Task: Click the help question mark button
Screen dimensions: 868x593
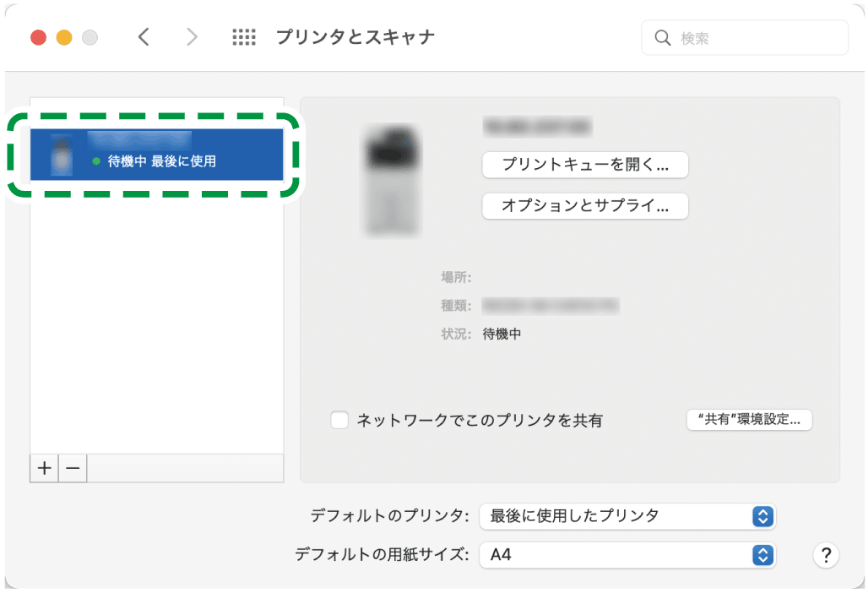Action: (x=826, y=556)
